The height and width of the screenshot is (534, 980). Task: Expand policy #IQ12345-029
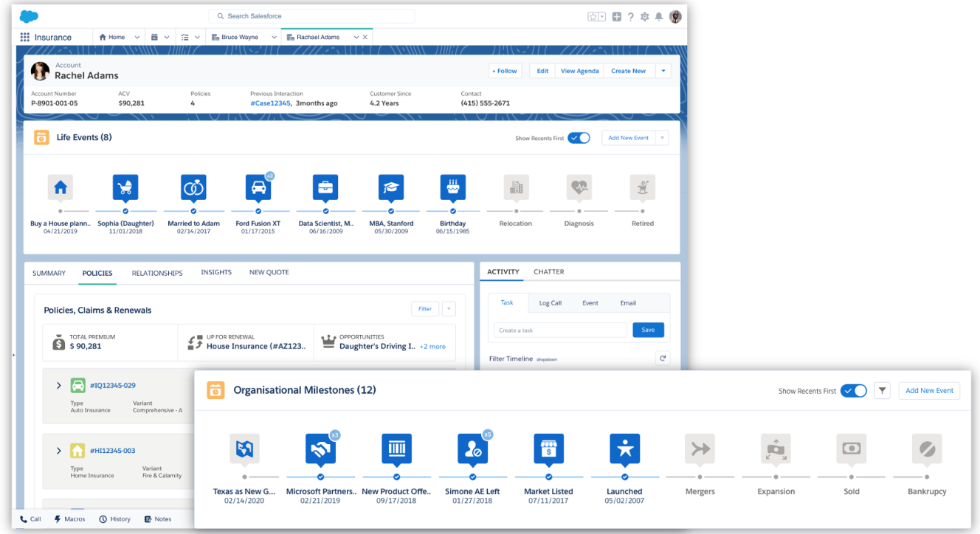[x=58, y=385]
